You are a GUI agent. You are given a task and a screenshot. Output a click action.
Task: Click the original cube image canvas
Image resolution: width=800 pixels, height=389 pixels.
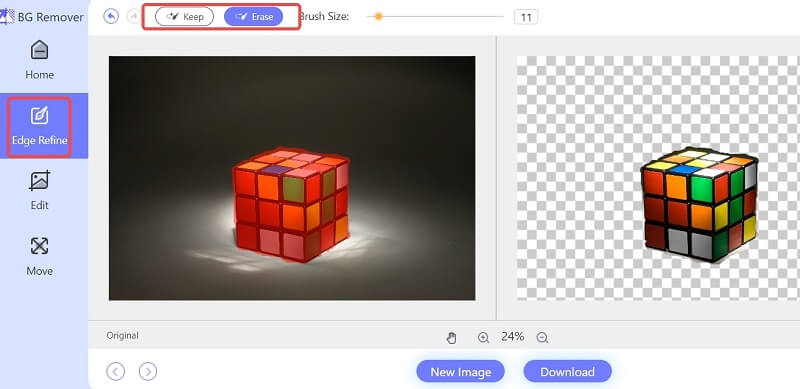pos(292,178)
